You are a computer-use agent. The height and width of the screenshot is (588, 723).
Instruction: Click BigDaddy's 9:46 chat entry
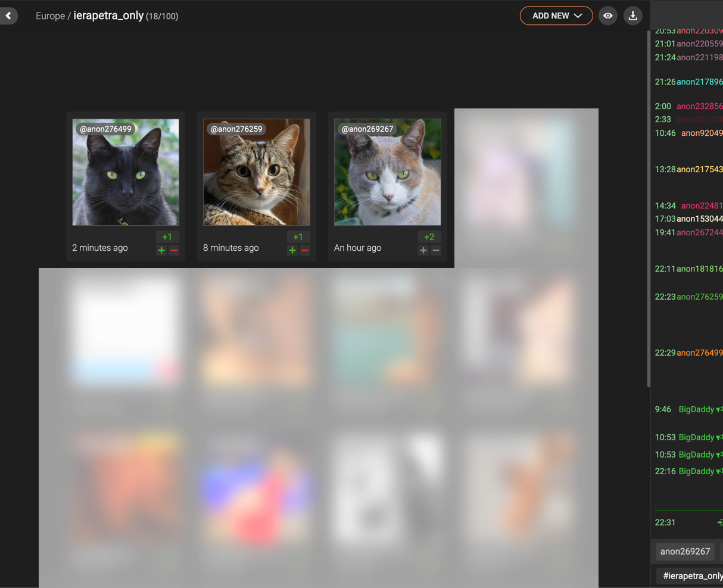click(696, 409)
